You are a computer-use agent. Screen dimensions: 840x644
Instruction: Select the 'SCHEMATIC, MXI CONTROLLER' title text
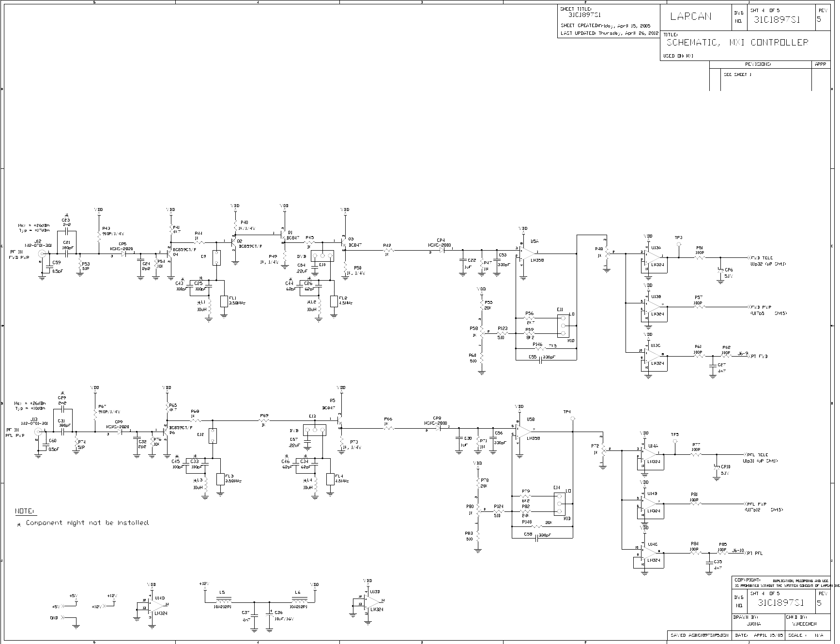(x=737, y=43)
